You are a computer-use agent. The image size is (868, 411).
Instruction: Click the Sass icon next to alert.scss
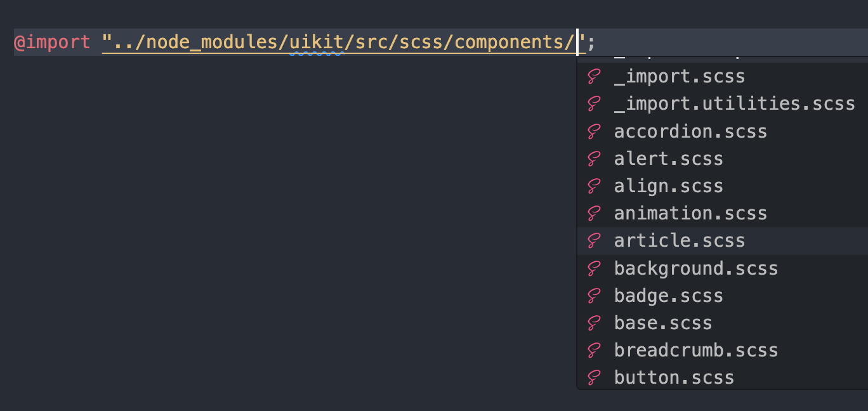594,159
